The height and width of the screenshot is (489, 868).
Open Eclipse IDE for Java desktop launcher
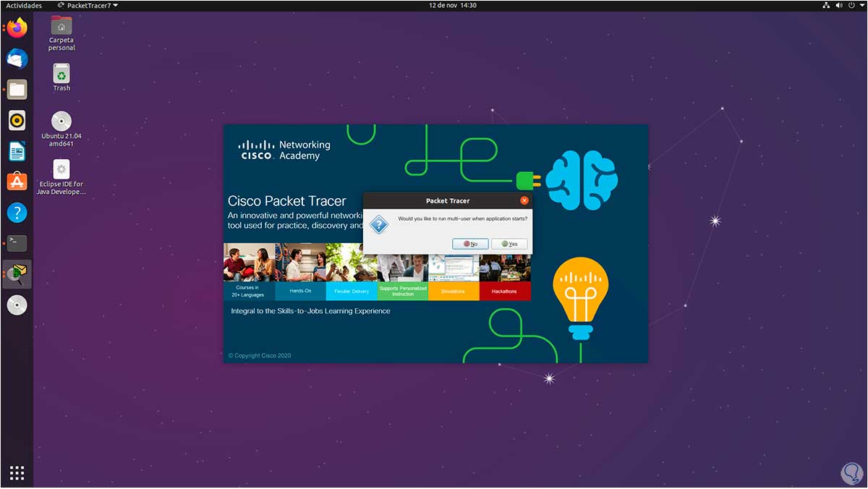[x=61, y=177]
